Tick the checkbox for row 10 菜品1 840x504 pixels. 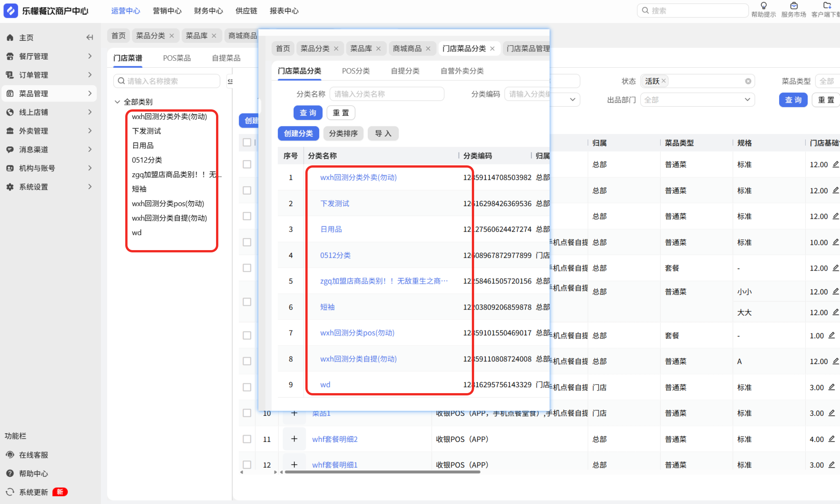(x=247, y=413)
